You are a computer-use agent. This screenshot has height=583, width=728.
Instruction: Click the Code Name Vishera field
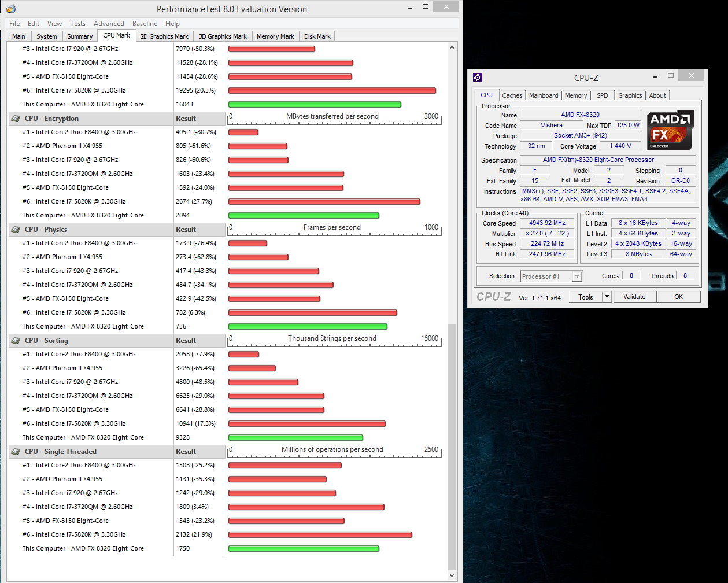(552, 125)
